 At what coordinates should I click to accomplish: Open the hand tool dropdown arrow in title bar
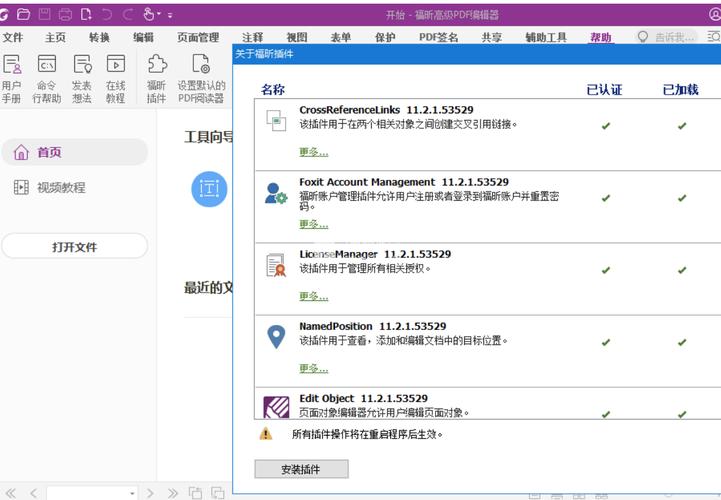coord(160,15)
